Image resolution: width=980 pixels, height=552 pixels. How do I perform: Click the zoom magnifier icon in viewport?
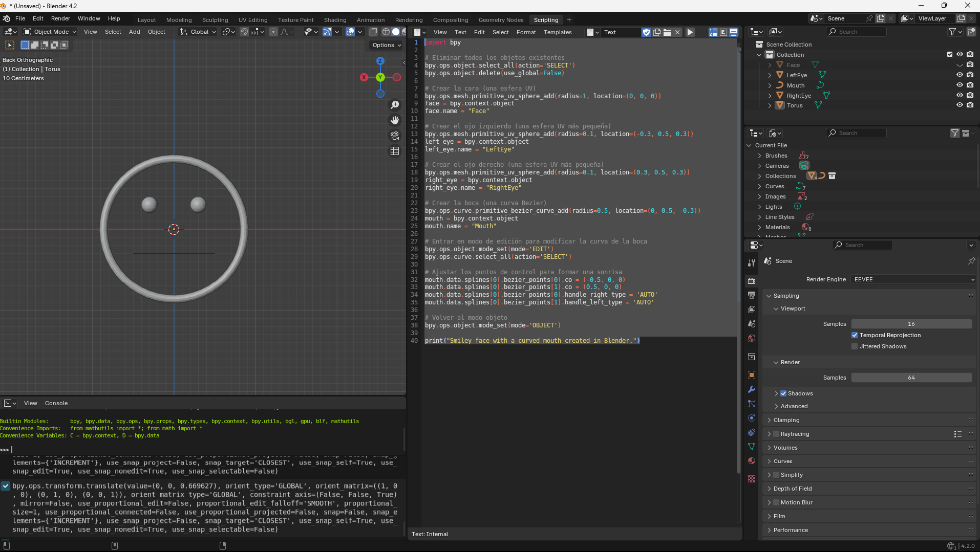[x=395, y=105]
